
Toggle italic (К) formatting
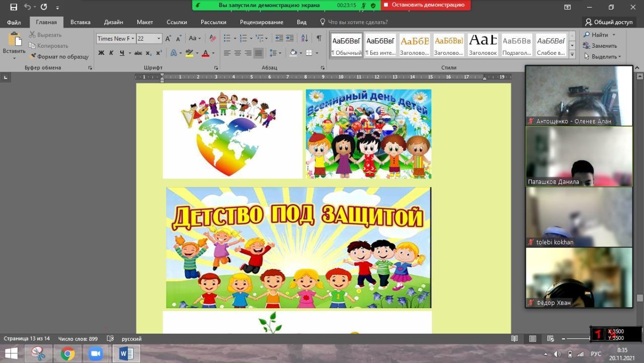pyautogui.click(x=111, y=53)
